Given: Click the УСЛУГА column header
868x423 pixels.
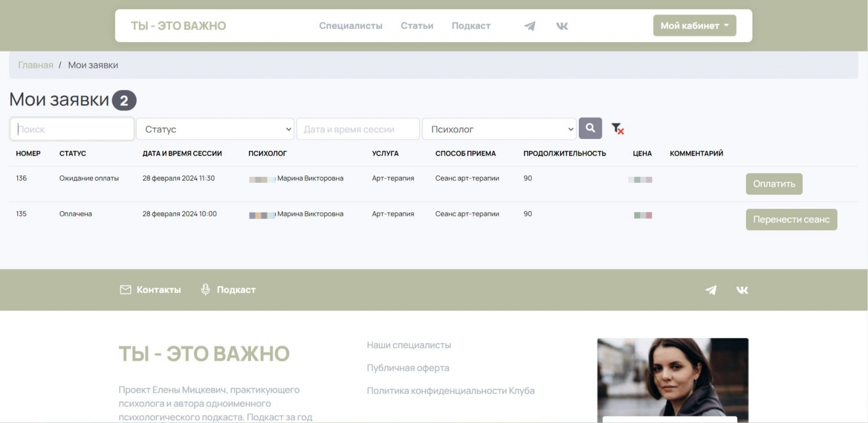Looking at the screenshot, I should coord(385,153).
